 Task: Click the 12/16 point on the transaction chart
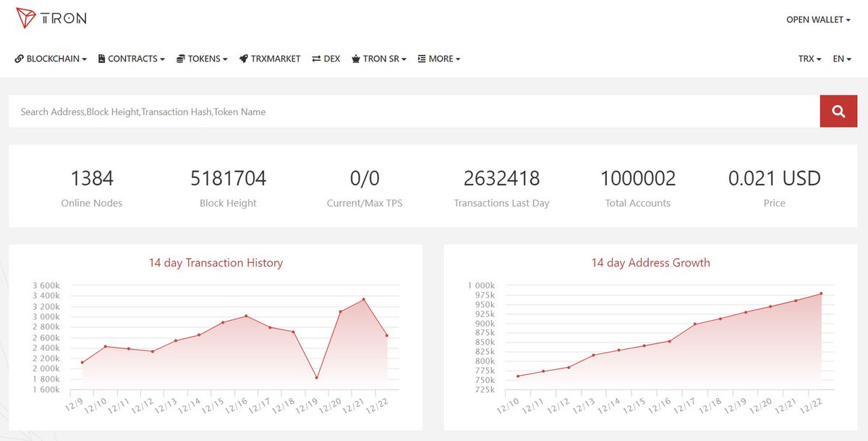coord(247,316)
